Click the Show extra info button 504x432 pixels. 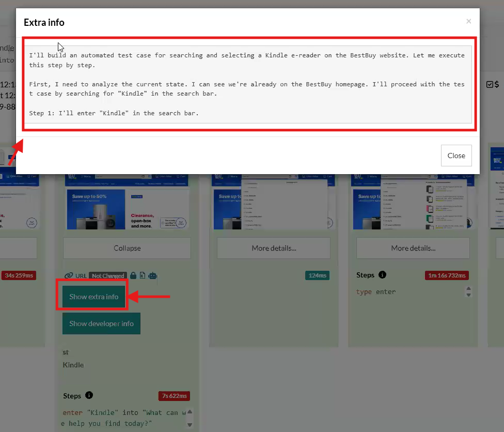[x=94, y=297]
